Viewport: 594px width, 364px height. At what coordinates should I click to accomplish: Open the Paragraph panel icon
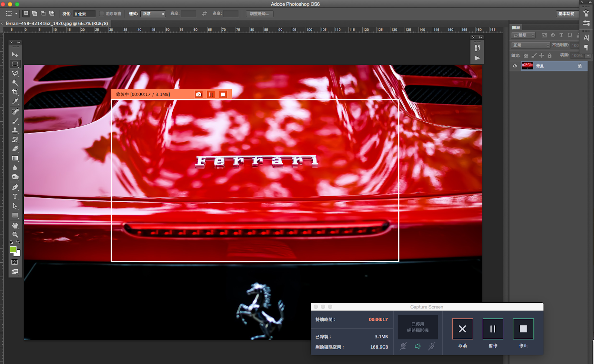point(586,47)
